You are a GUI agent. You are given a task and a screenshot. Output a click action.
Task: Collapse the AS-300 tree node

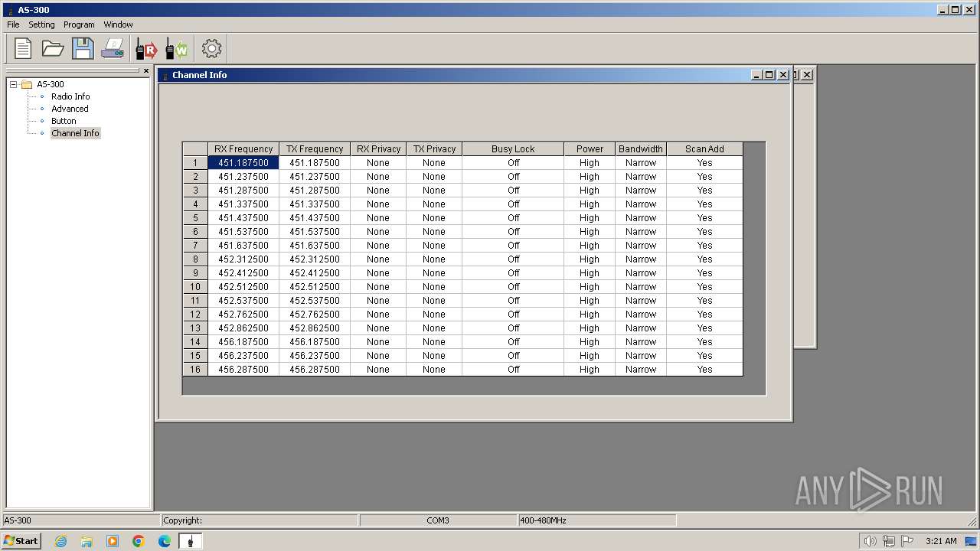click(13, 84)
